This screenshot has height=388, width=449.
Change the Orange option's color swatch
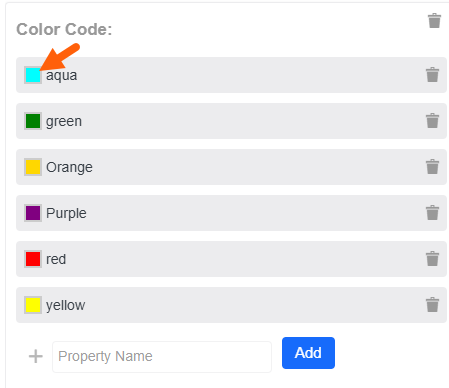(33, 167)
